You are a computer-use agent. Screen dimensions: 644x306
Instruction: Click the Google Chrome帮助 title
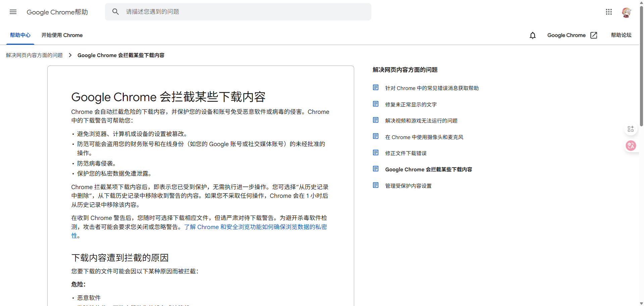(57, 12)
